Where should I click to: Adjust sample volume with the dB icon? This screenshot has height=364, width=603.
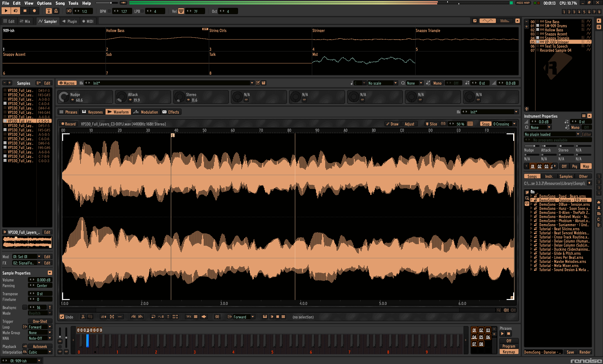coord(104,317)
